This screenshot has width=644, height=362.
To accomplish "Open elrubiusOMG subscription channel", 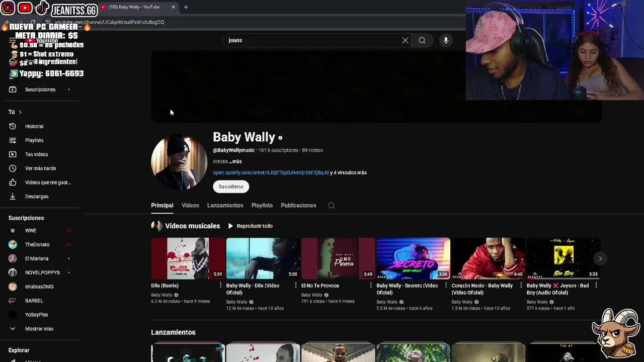I will 40,287.
